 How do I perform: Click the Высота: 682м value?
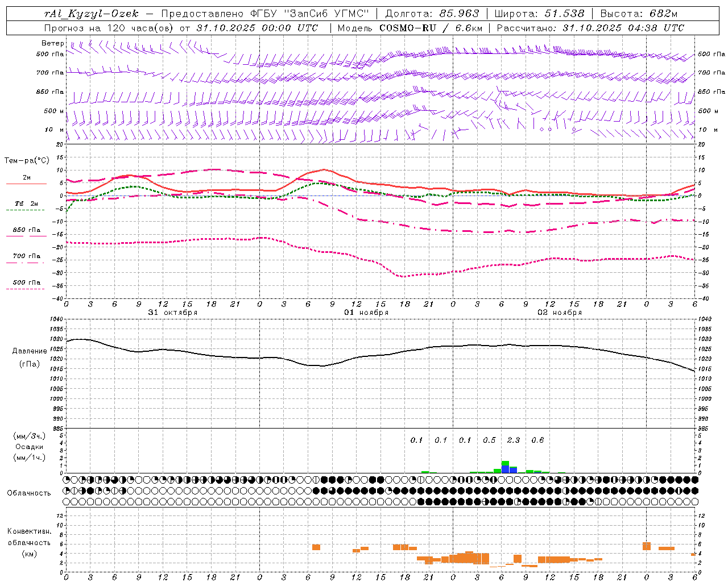coord(639,14)
